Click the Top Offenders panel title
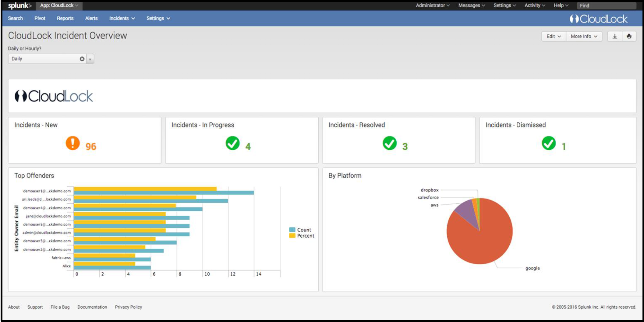The image size is (644, 322). point(34,176)
